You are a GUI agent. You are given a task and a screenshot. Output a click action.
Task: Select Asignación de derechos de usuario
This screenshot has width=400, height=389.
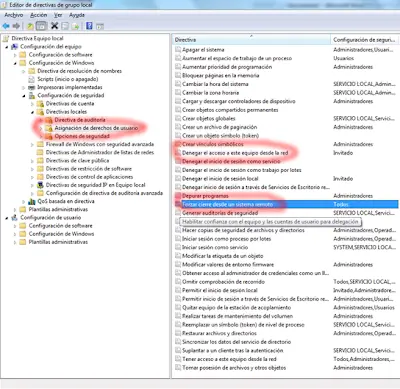tap(96, 128)
